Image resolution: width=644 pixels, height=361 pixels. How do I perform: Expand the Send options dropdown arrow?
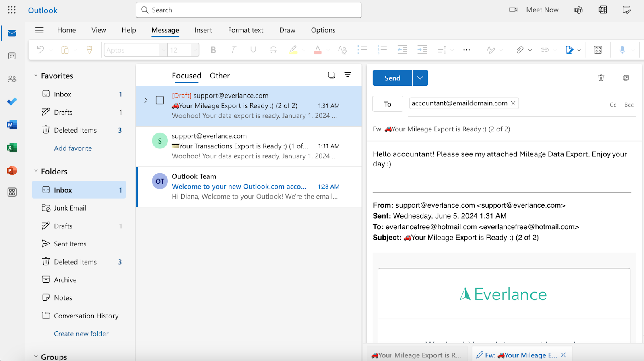(x=420, y=78)
